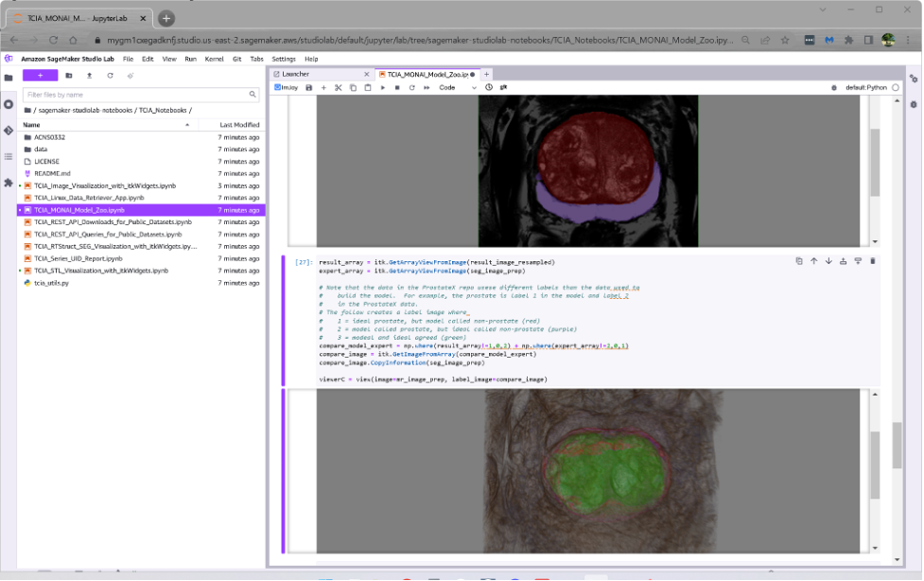924x581 pixels.
Task: Delete the active cell using the trash icon
Action: (872, 261)
